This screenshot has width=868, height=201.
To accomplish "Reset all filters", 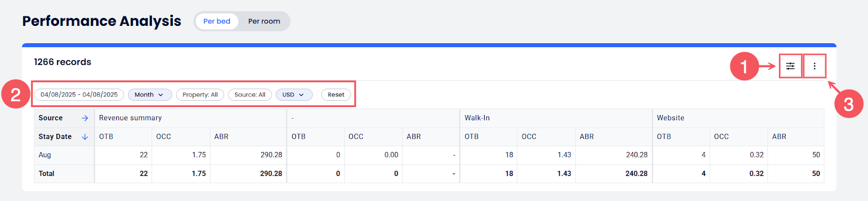I will pyautogui.click(x=336, y=95).
